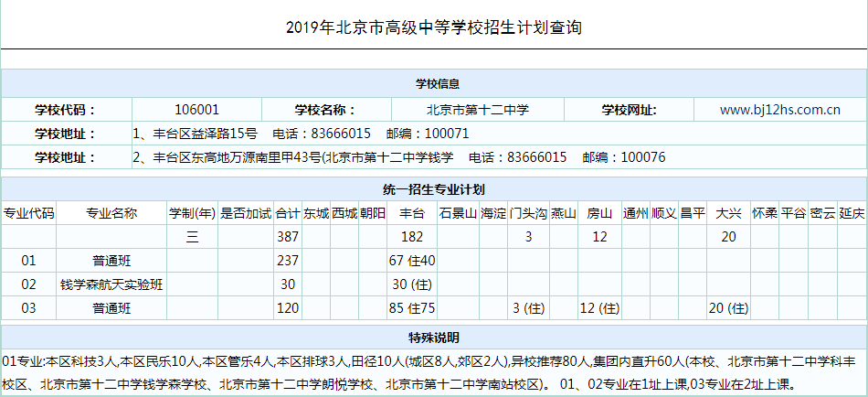Click the 丰台 column header
This screenshot has width=868, height=397.
[412, 213]
